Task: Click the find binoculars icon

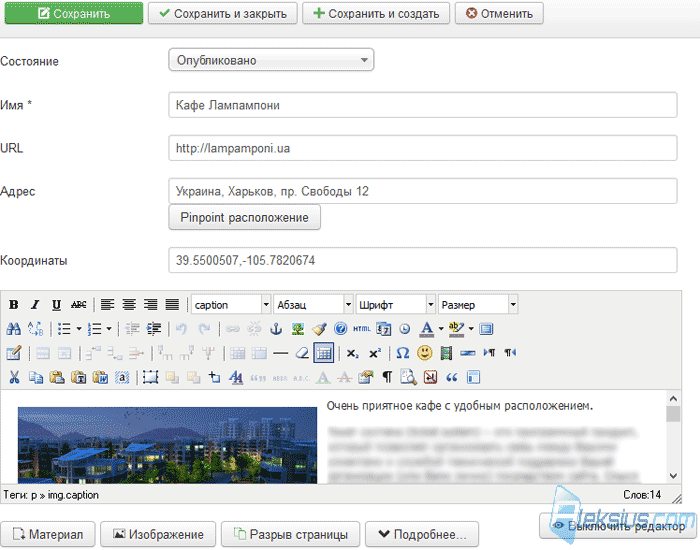Action: click(x=14, y=329)
